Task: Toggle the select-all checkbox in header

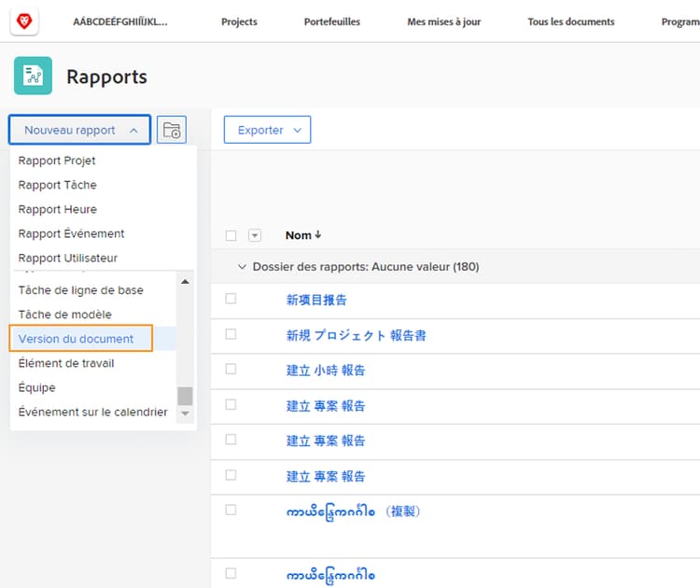Action: pos(231,235)
